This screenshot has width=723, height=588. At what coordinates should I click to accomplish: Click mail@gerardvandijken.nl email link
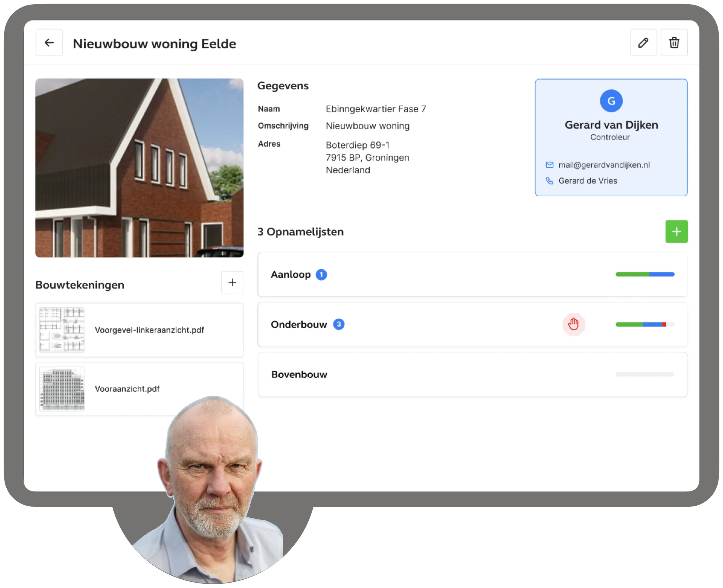pyautogui.click(x=604, y=165)
